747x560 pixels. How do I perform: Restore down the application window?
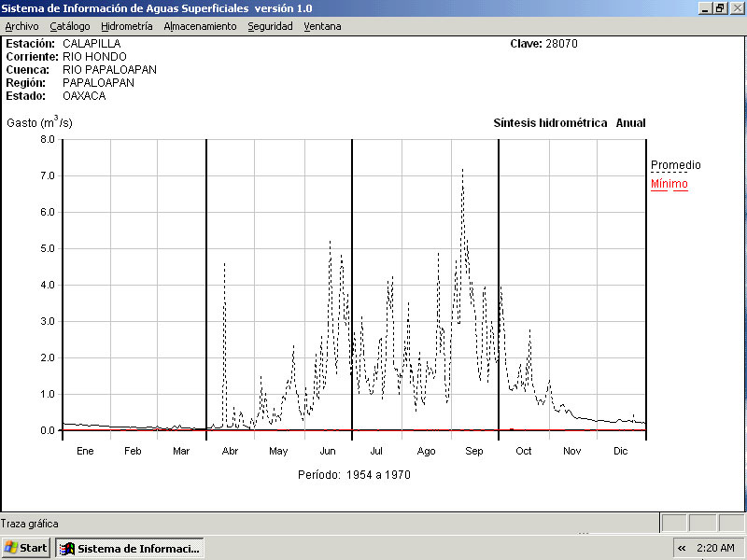720,7
